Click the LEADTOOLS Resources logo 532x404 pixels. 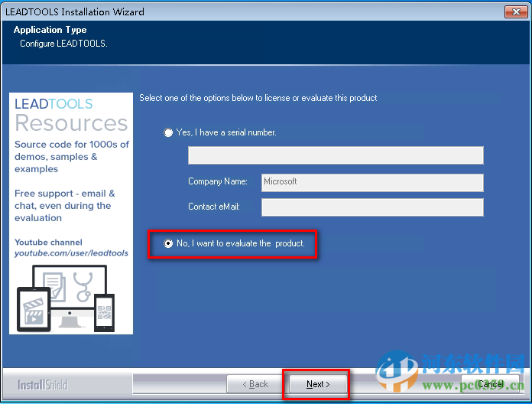click(x=71, y=115)
